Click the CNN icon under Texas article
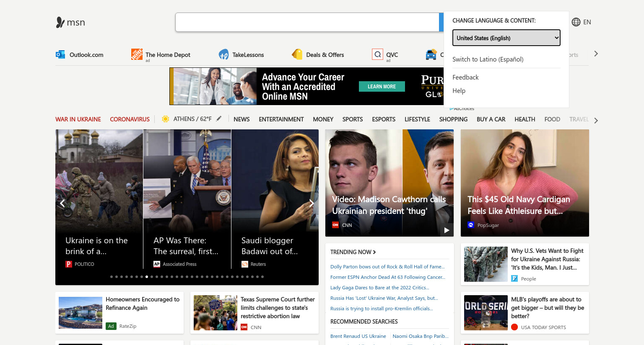 click(244, 327)
